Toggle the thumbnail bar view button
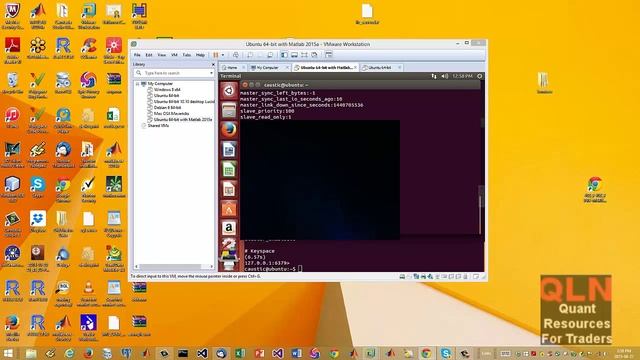Screen dimensions: 640x360 point(294,55)
